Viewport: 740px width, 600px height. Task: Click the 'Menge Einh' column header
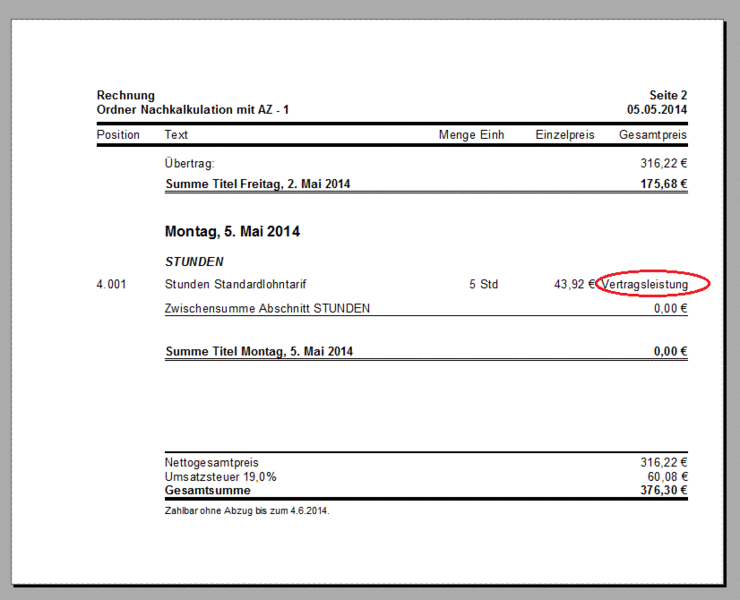click(x=471, y=135)
